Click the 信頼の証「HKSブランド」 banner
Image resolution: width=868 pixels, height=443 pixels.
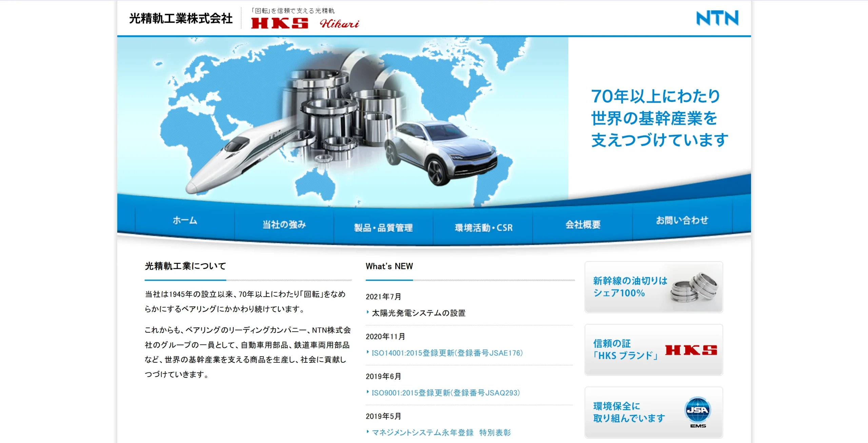[x=654, y=350]
